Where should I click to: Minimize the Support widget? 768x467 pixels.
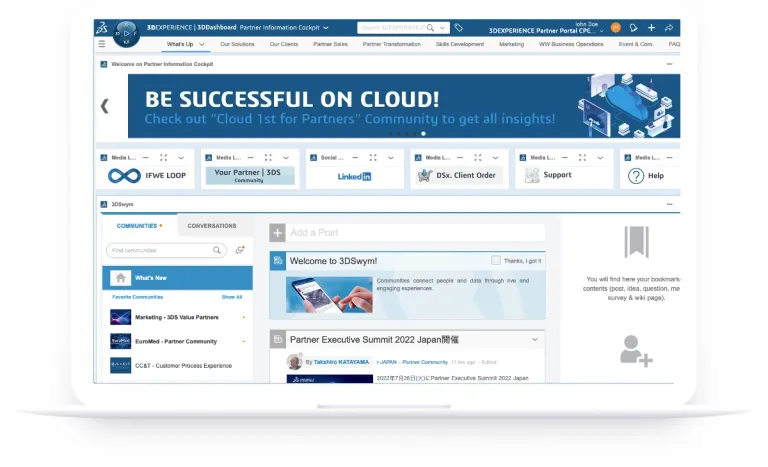pos(565,157)
